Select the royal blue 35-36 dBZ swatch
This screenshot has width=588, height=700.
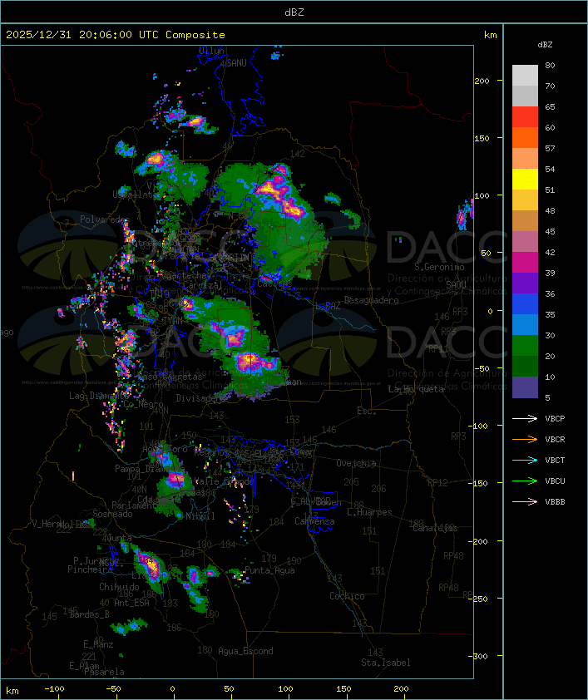click(525, 304)
